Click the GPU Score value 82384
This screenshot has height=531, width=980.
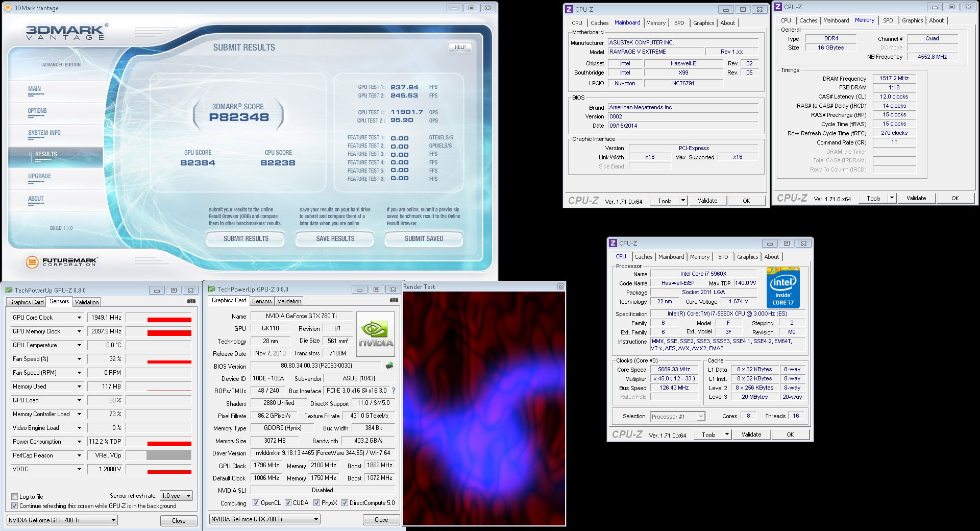198,163
